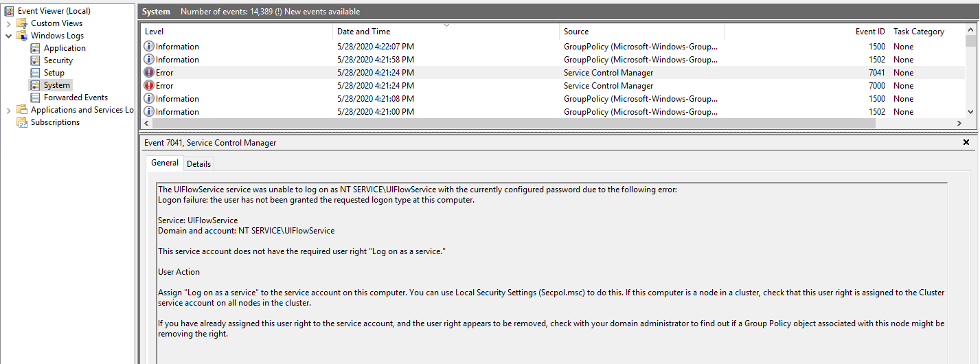This screenshot has width=980, height=364.
Task: Select the System log in tree
Action: pyautogui.click(x=56, y=85)
